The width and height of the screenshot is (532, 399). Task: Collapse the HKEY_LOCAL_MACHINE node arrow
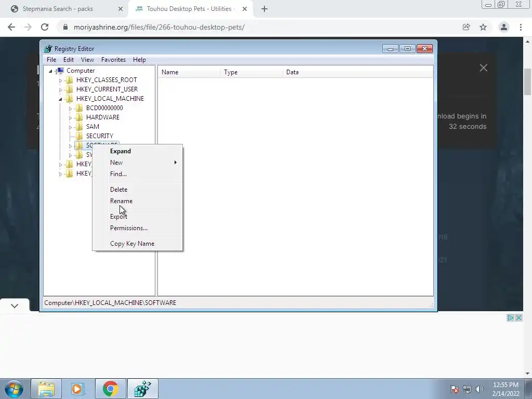click(60, 99)
